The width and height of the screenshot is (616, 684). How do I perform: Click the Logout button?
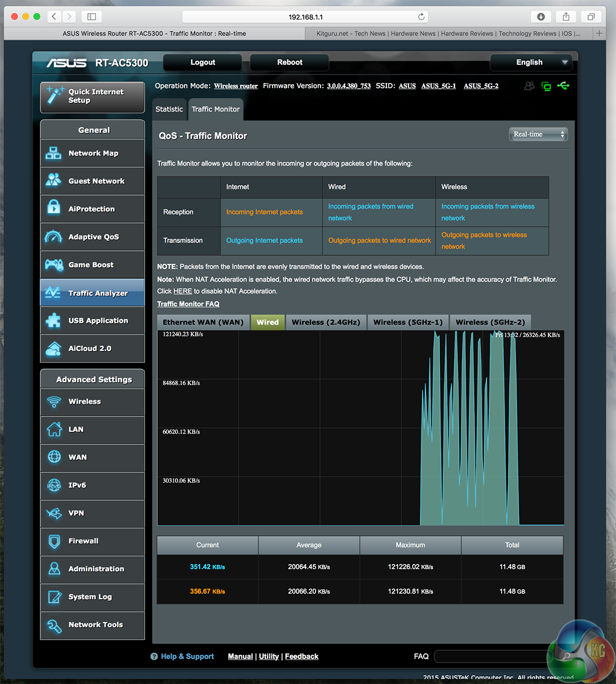coord(202,62)
